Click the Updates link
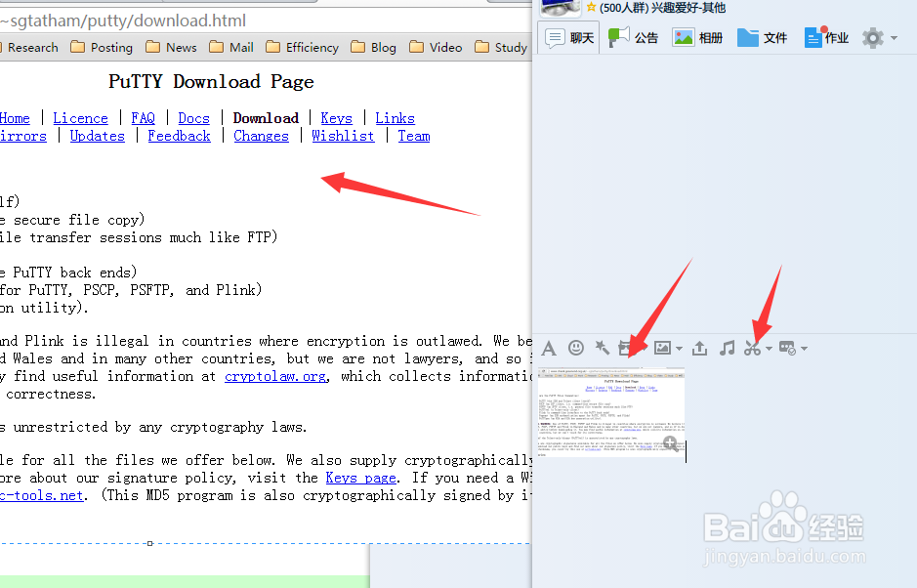 click(97, 136)
